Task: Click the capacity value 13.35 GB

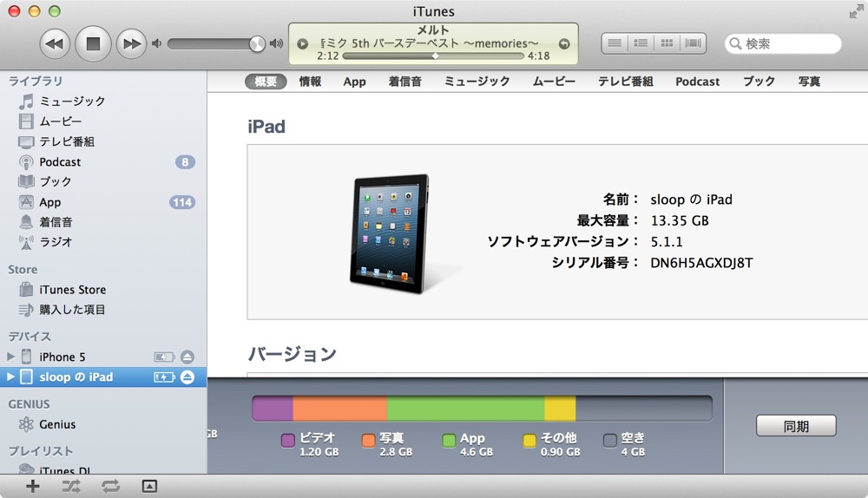Action: click(680, 220)
